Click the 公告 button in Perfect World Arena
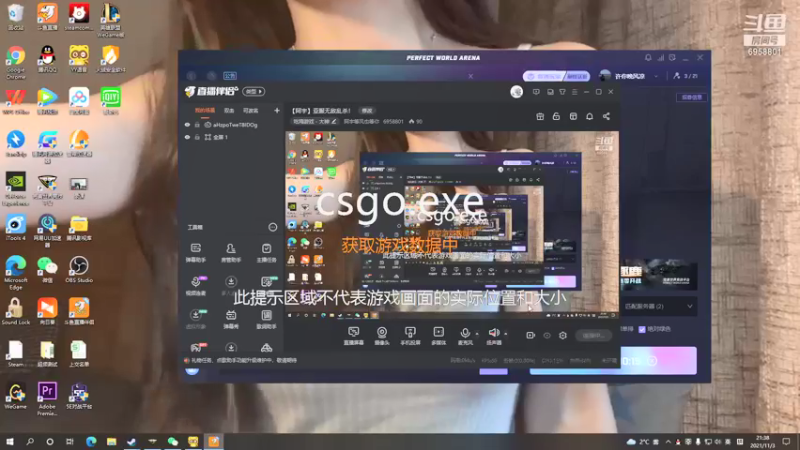Image resolution: width=800 pixels, height=450 pixels. 230,76
